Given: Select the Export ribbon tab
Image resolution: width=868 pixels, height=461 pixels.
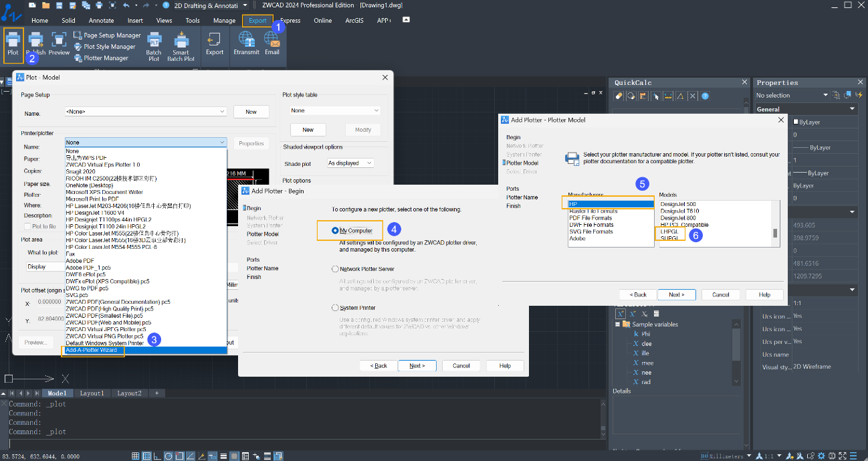Looking at the screenshot, I should [x=257, y=21].
